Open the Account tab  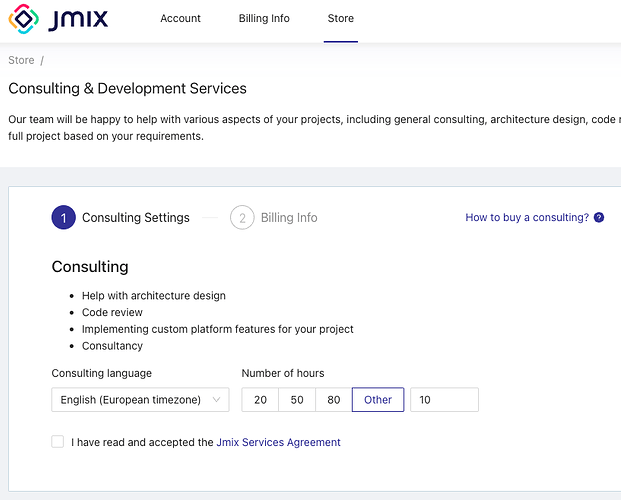point(180,18)
